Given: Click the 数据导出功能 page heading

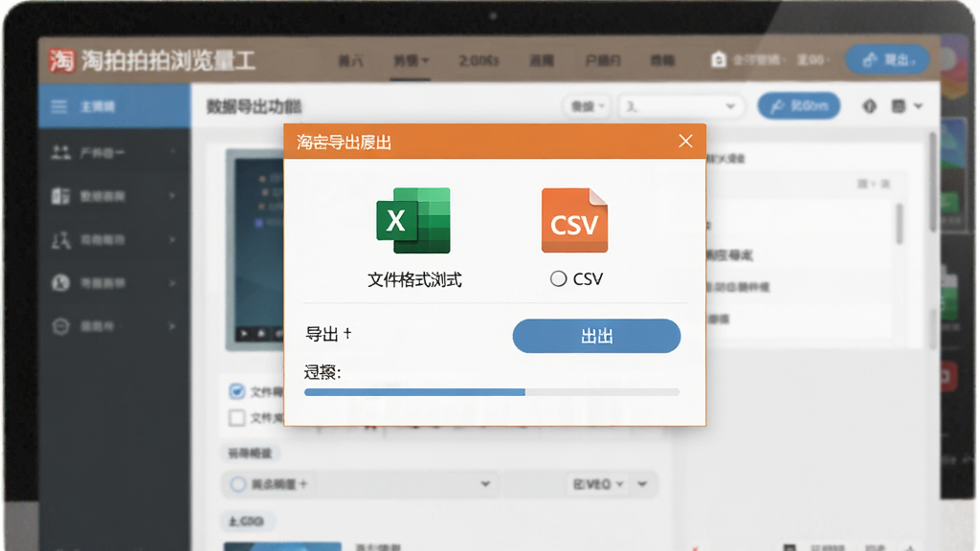Looking at the screenshot, I should click(x=255, y=107).
